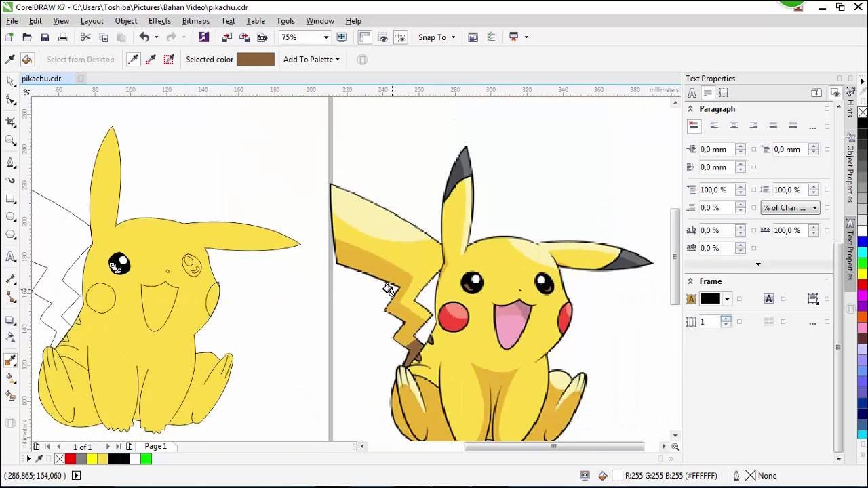Select the Crop tool in the toolbox
This screenshot has height=488, width=868.
click(11, 122)
